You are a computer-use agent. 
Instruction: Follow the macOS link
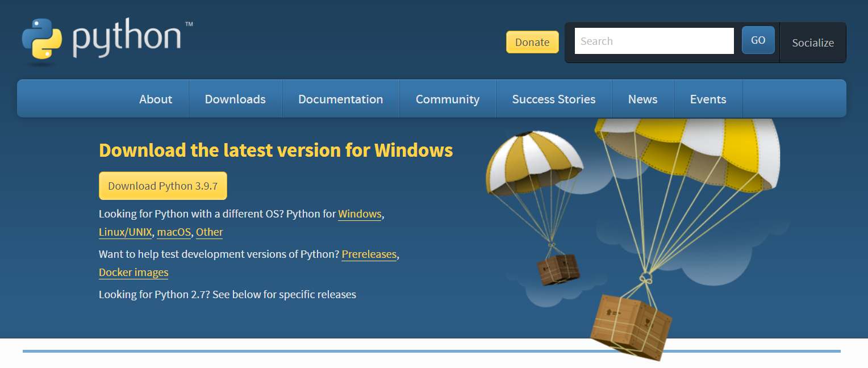click(x=174, y=232)
